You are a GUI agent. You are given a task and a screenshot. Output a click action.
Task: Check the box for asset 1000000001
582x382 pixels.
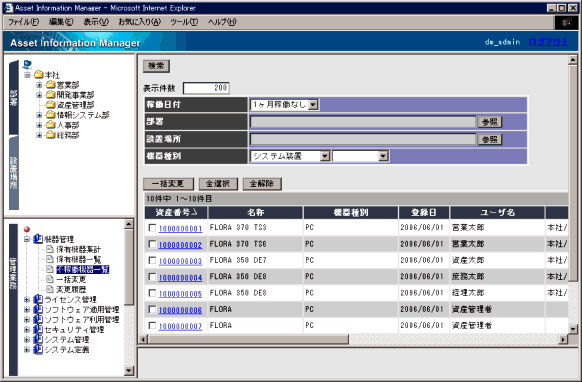tap(152, 228)
